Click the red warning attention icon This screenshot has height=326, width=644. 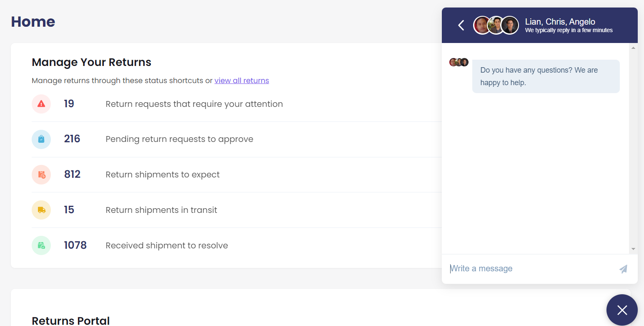pyautogui.click(x=41, y=104)
